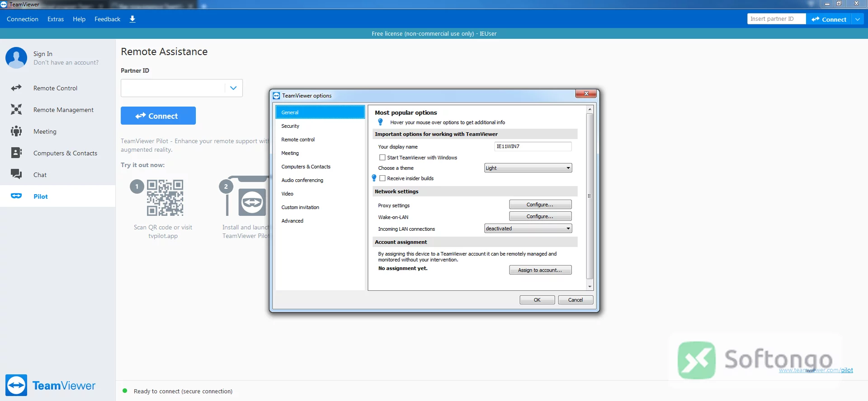This screenshot has width=868, height=401.
Task: Click Don't have an account link
Action: click(66, 63)
